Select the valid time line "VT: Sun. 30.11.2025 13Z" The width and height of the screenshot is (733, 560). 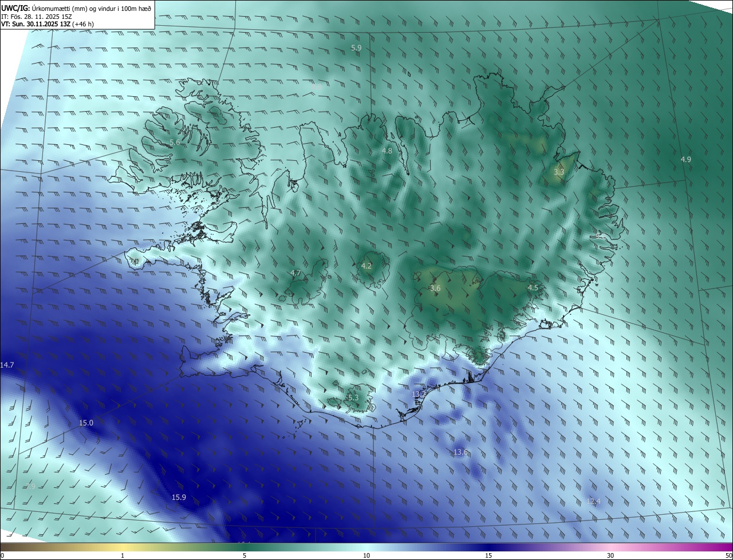[36, 24]
